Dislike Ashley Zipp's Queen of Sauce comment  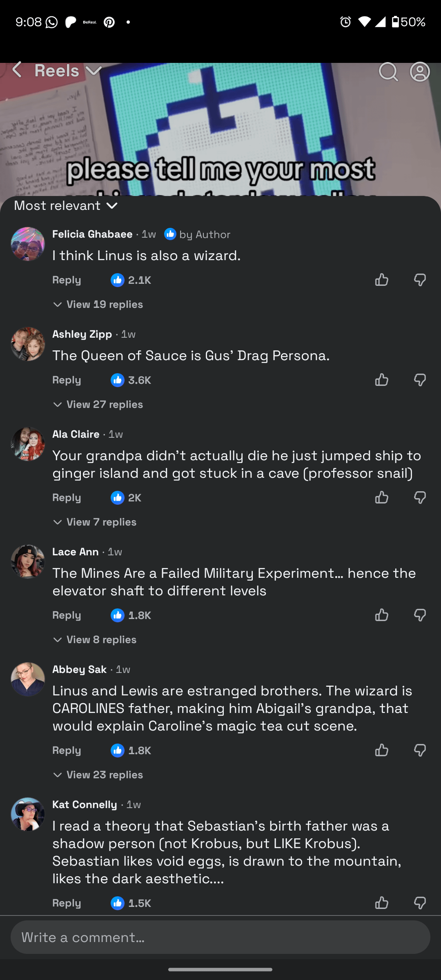pos(420,380)
